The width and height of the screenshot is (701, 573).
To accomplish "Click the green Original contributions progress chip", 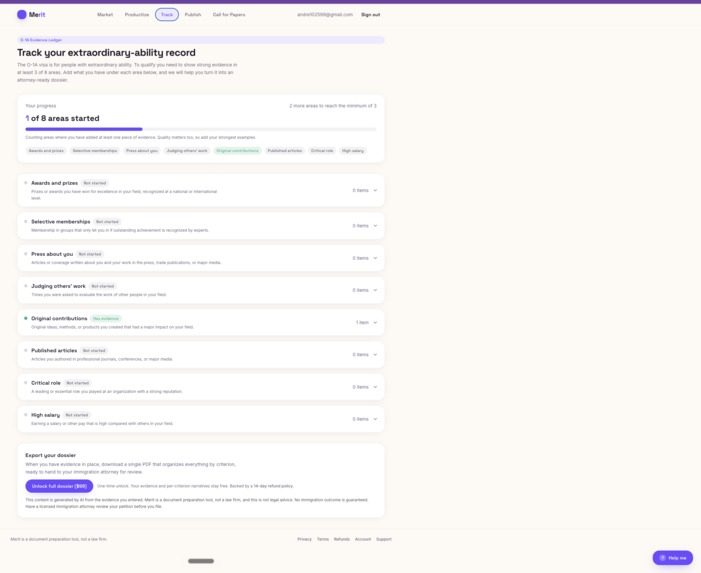I will point(237,151).
